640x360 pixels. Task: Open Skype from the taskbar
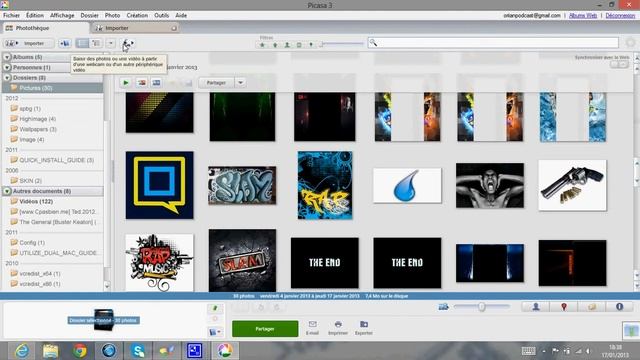(138, 351)
